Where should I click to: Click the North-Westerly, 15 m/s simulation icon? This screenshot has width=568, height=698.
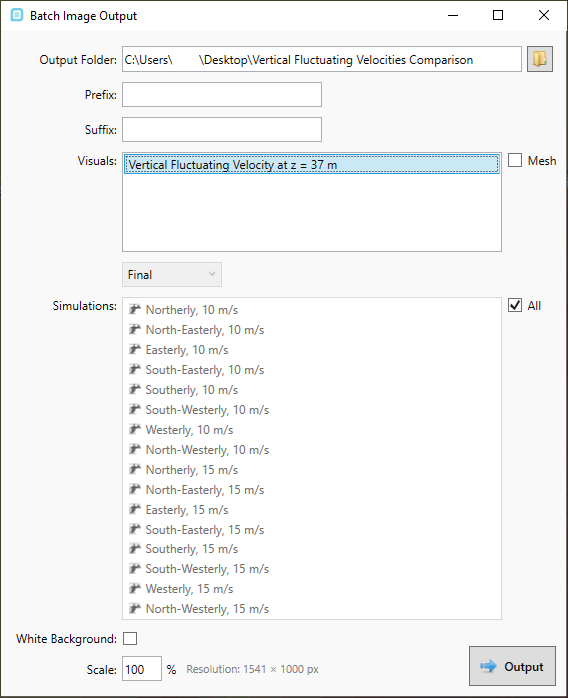tap(135, 609)
